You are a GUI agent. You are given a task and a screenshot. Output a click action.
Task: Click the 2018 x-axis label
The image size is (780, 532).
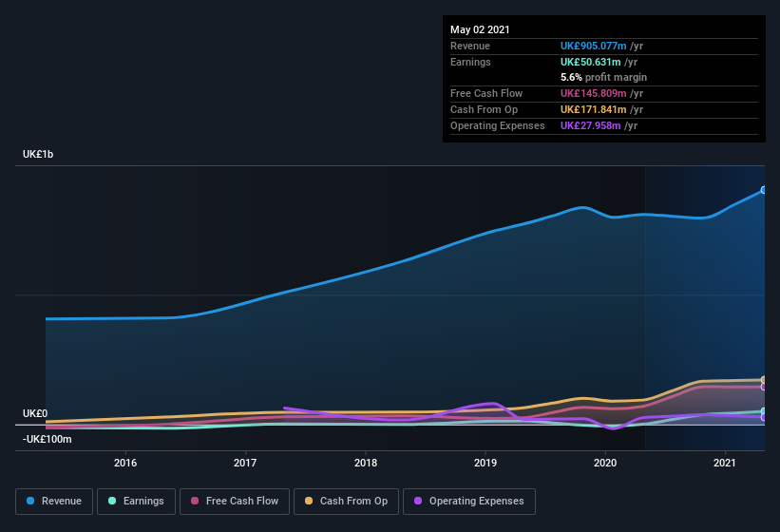click(x=366, y=463)
